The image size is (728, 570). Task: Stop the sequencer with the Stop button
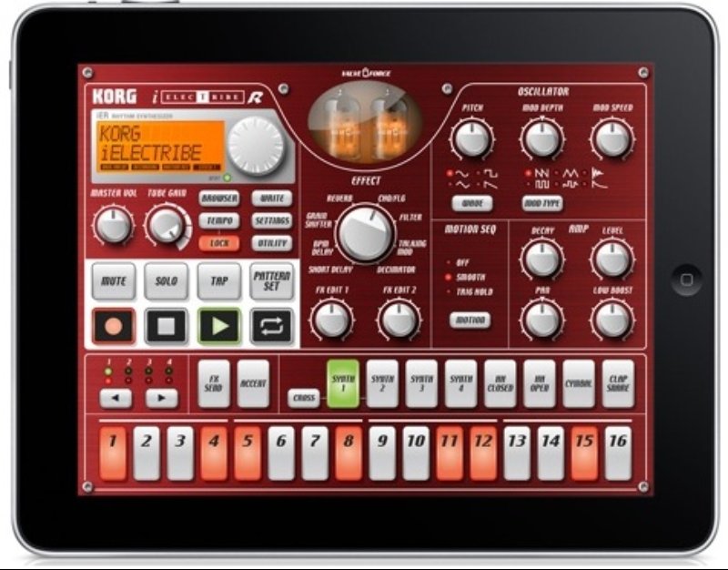pyautogui.click(x=167, y=326)
